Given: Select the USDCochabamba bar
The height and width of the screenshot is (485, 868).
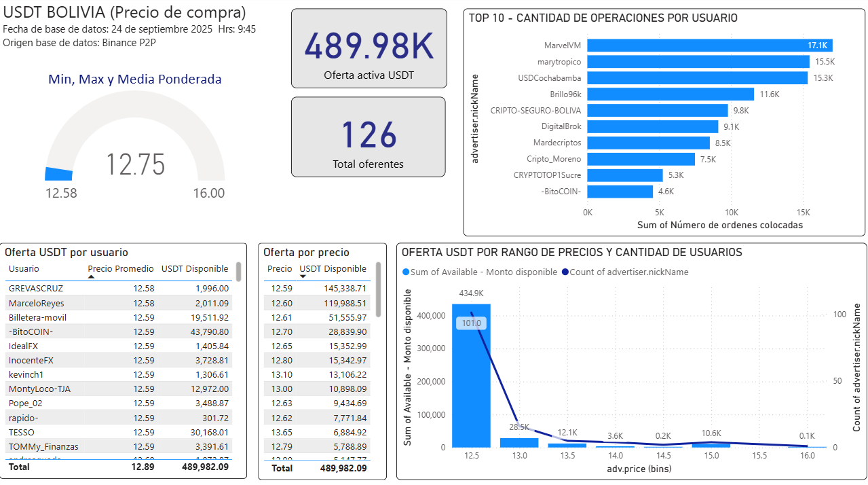Looking at the screenshot, I should [698, 78].
